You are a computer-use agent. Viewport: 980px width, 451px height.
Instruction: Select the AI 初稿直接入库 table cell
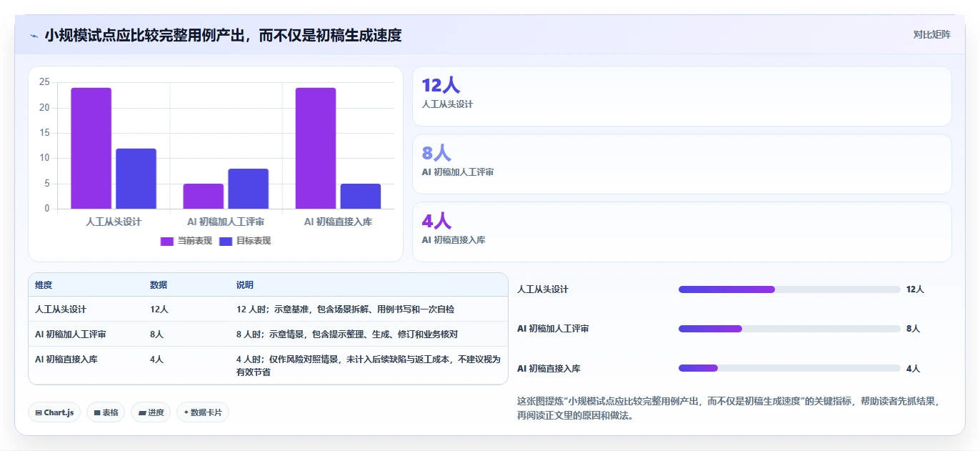coord(66,360)
